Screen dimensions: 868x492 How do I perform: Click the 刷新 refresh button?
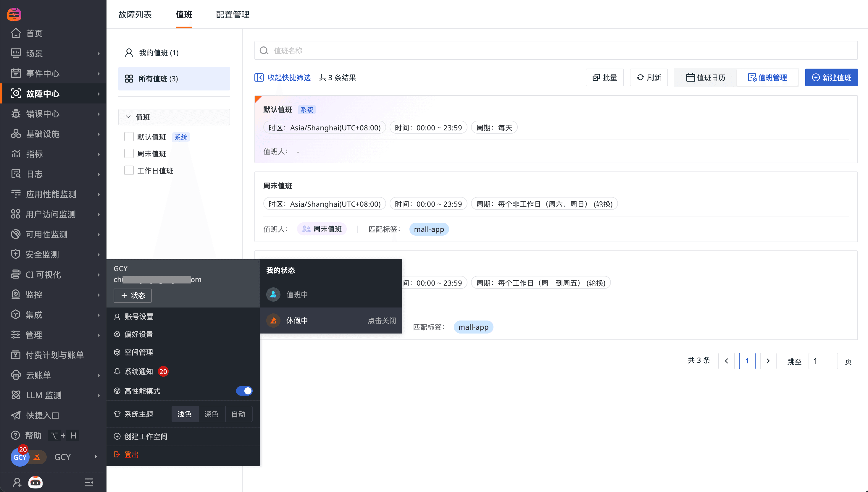click(x=648, y=77)
